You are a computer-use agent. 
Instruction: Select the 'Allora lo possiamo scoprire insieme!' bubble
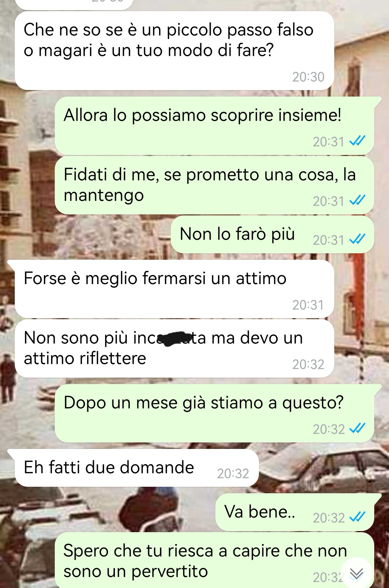tap(214, 126)
